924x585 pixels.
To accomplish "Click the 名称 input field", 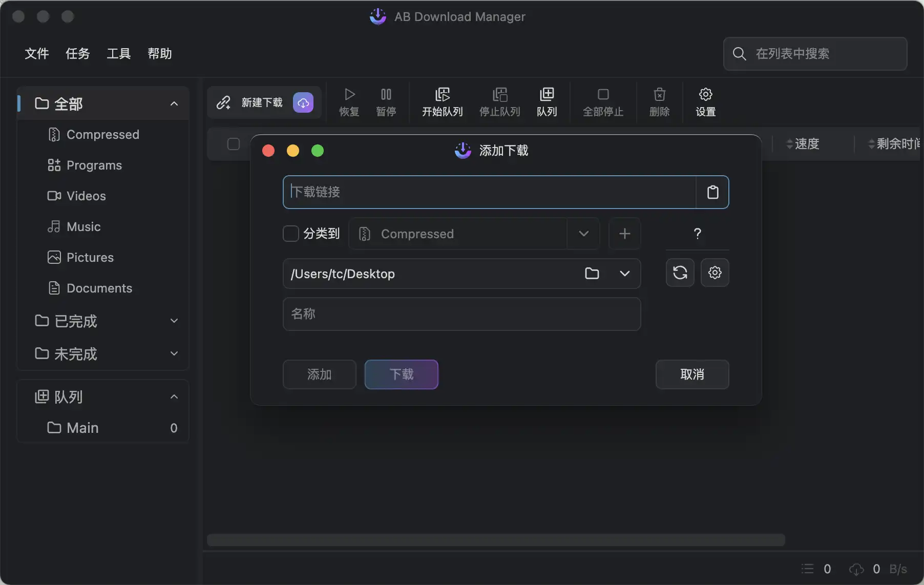I will 462,314.
